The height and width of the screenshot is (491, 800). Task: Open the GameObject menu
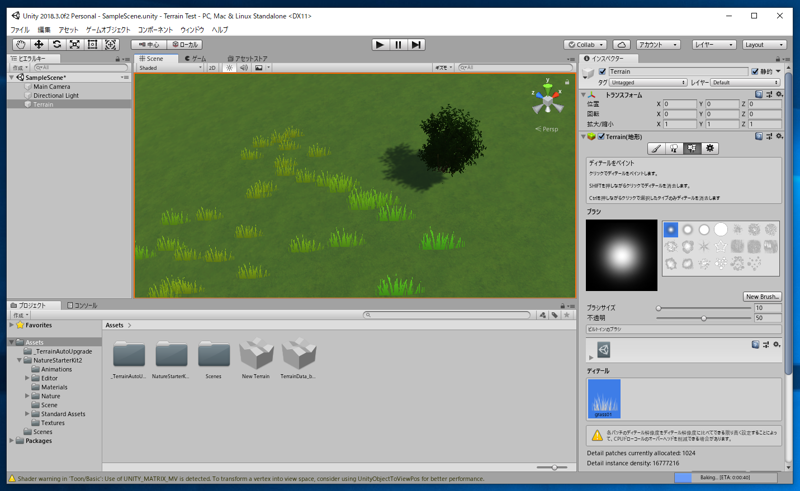pos(108,30)
